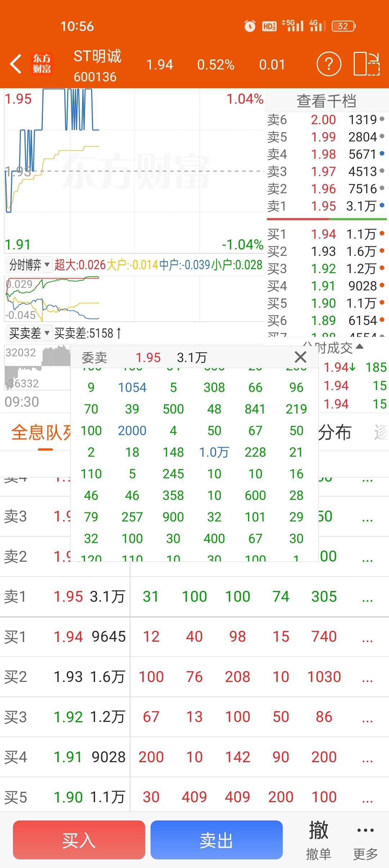Tap the 买1 1.94 1.1万 sidebar row
The image size is (389, 868).
click(326, 234)
